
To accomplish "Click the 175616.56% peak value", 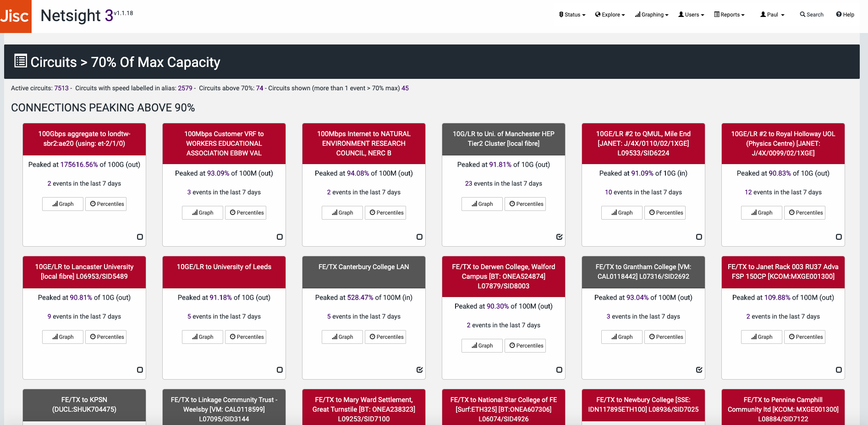I will pyautogui.click(x=79, y=165).
